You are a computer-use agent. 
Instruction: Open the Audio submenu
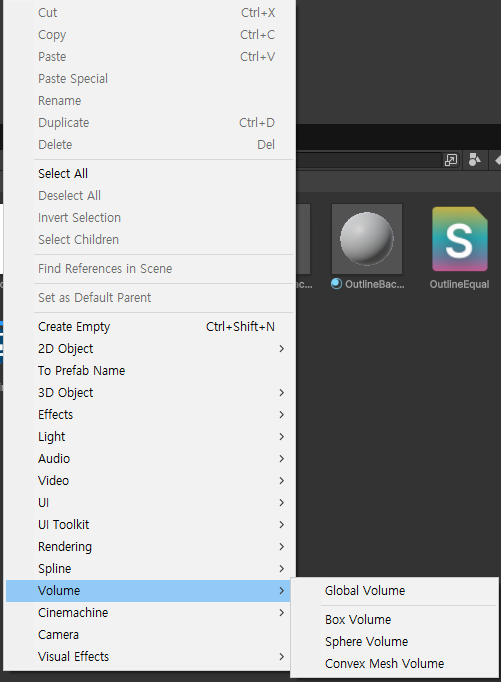coord(150,458)
